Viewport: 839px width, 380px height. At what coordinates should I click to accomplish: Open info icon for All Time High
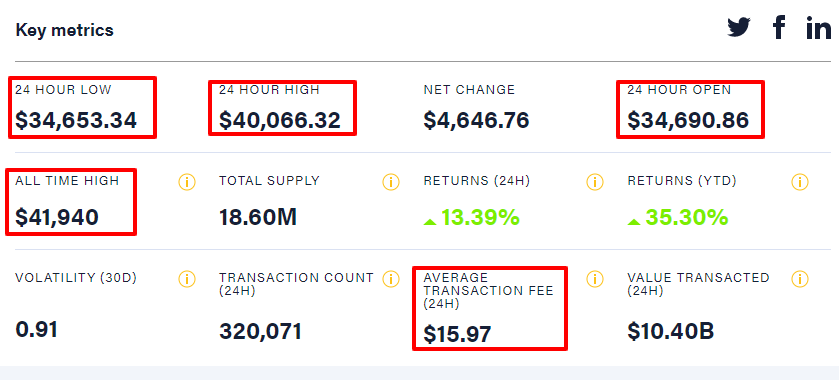pos(187,182)
